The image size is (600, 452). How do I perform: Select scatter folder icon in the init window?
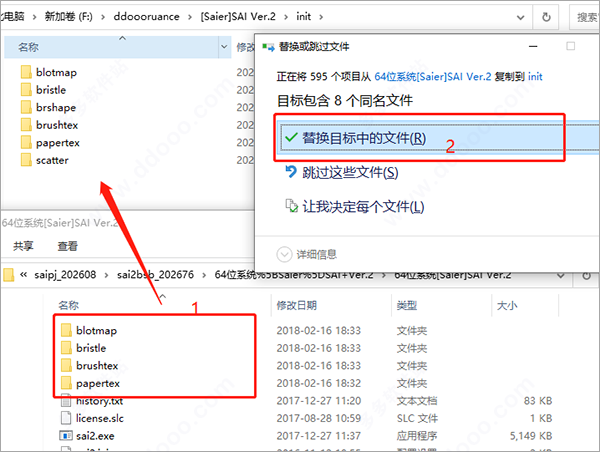[26, 160]
